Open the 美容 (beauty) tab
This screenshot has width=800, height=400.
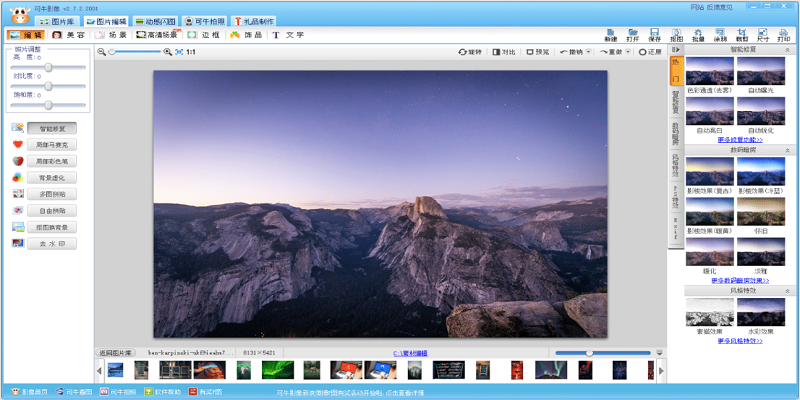[69, 35]
